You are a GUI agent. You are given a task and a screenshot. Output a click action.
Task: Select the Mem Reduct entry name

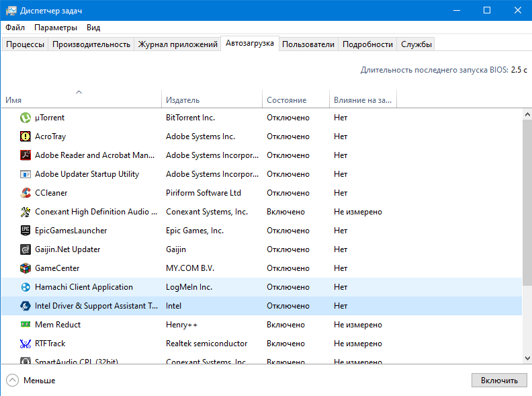coord(58,325)
